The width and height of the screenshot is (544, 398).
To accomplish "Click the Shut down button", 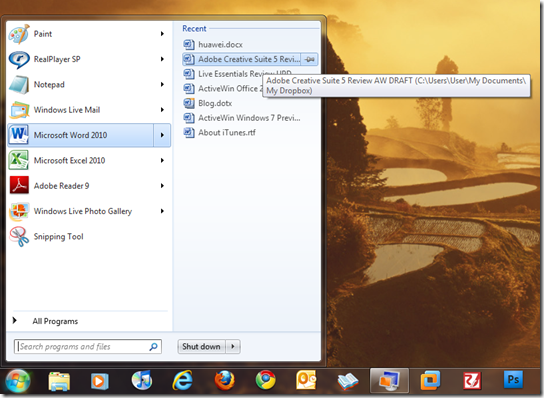I will pos(202,346).
